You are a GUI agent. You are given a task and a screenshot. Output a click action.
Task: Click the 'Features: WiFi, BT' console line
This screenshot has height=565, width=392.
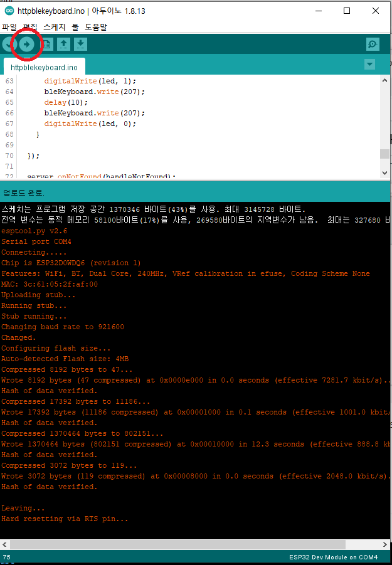(x=186, y=273)
